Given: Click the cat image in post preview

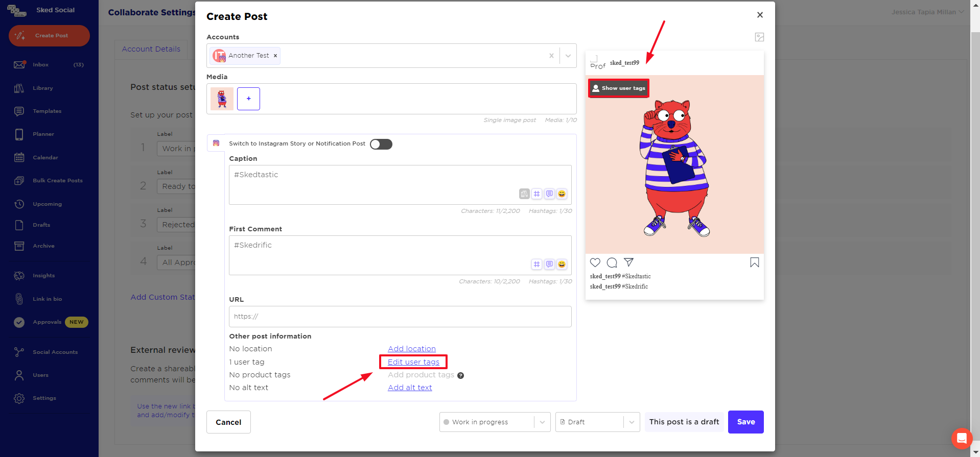Looking at the screenshot, I should pos(674,164).
